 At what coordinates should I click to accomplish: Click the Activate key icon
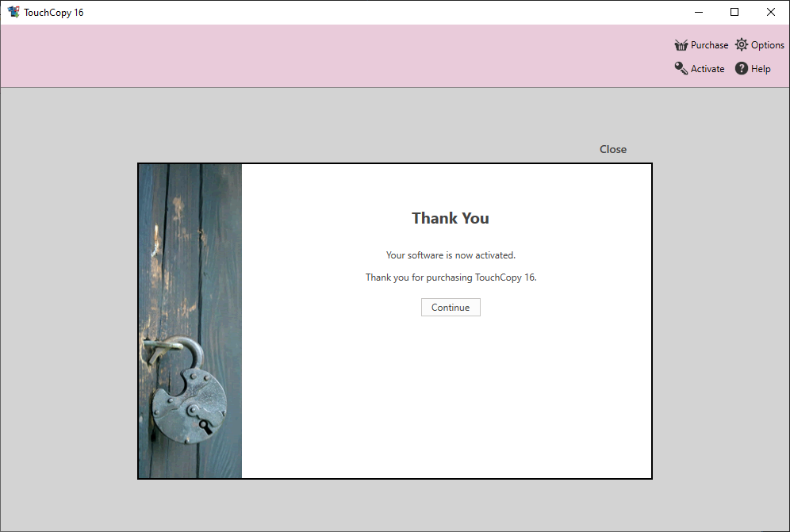point(681,68)
